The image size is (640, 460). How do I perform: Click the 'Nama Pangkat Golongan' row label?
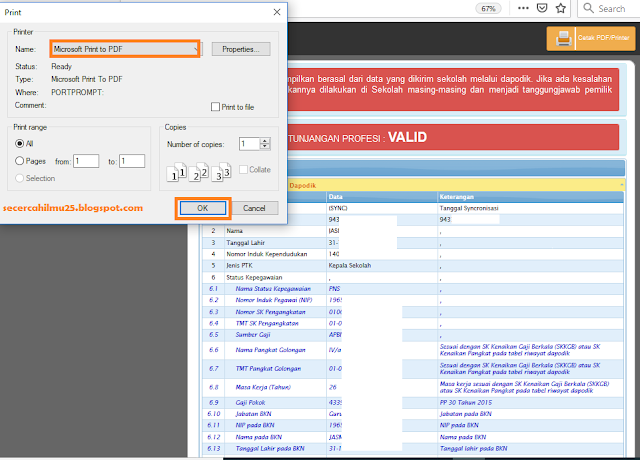270,350
